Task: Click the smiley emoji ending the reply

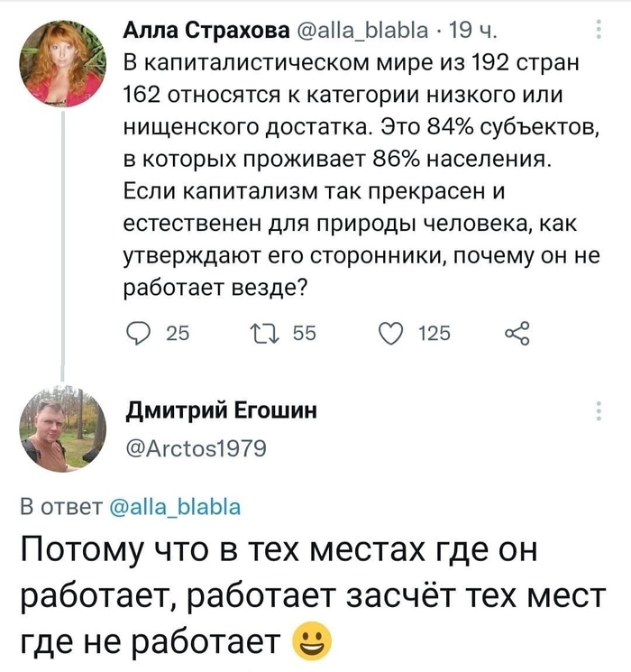Action: coord(311,641)
